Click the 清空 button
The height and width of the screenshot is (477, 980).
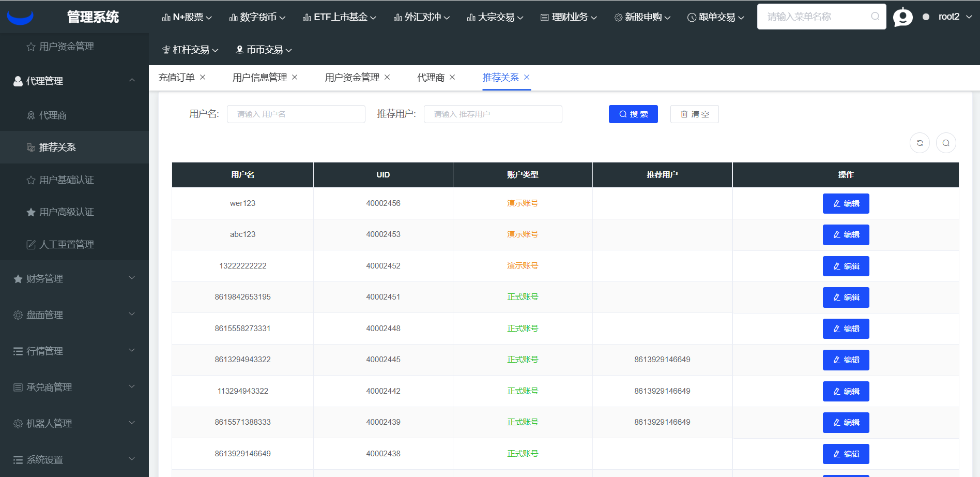695,114
